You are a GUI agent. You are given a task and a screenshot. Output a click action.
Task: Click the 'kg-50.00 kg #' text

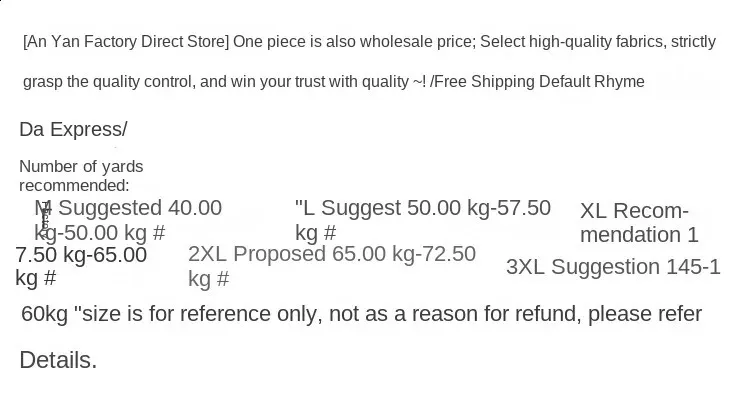coord(99,233)
